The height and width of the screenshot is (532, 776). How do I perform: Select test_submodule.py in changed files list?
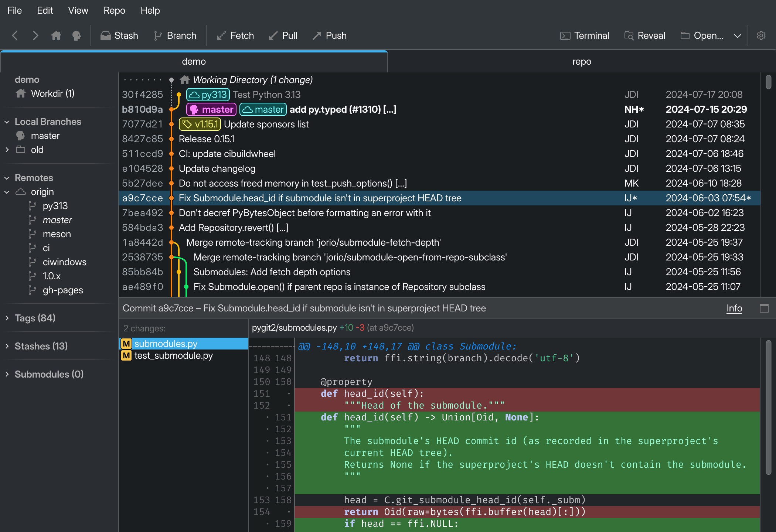[184, 355]
